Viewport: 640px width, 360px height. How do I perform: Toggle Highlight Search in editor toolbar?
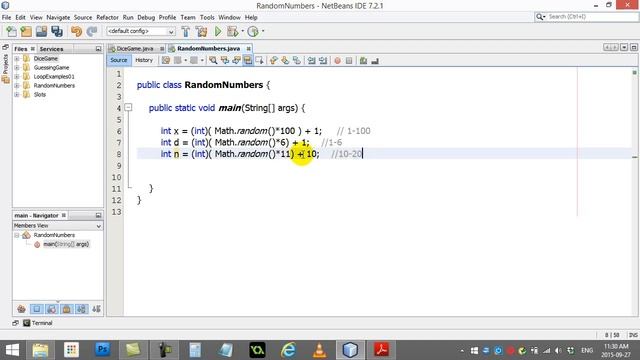click(247, 60)
